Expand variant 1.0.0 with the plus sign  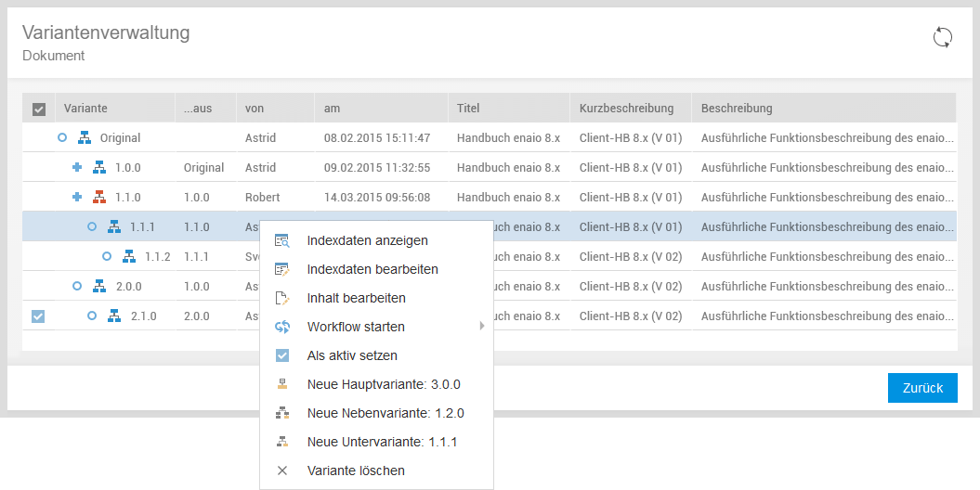77,168
